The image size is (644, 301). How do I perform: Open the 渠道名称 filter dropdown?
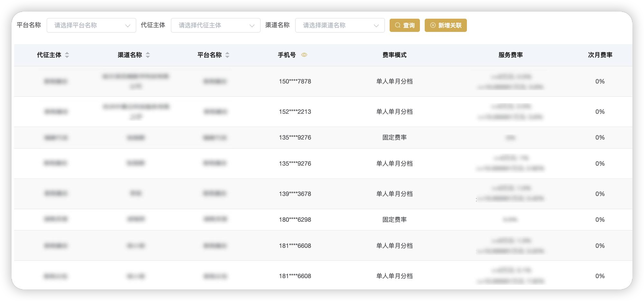click(x=340, y=25)
